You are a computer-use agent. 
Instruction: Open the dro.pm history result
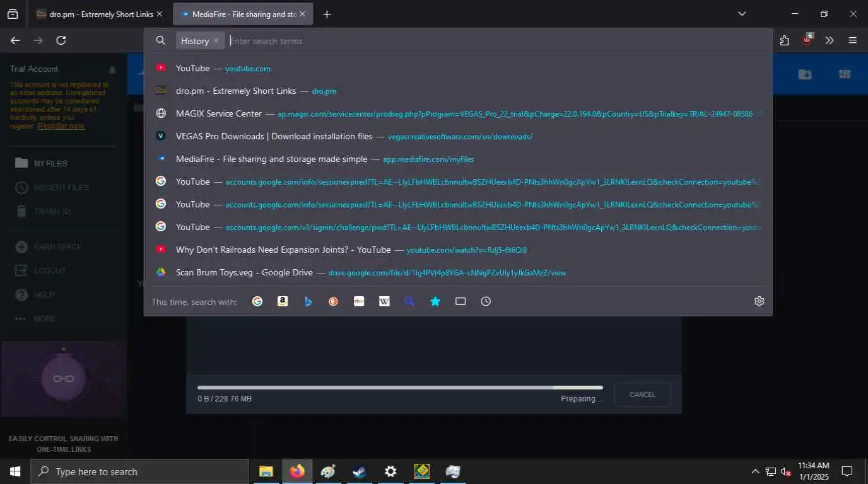(x=457, y=91)
